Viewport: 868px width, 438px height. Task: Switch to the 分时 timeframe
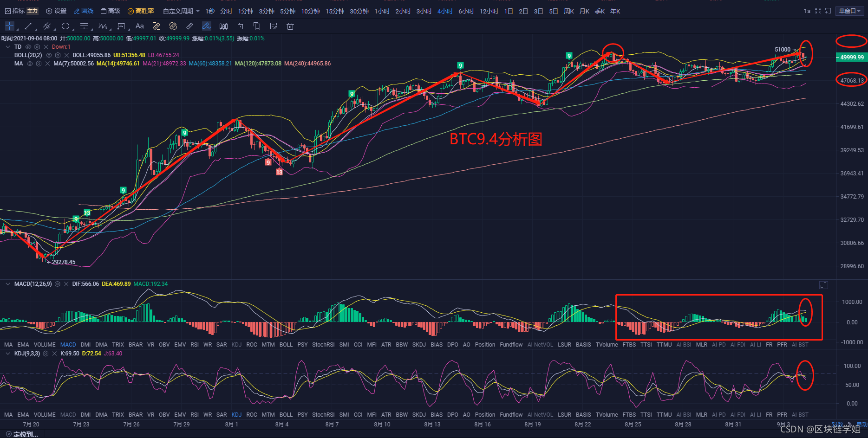pos(226,11)
